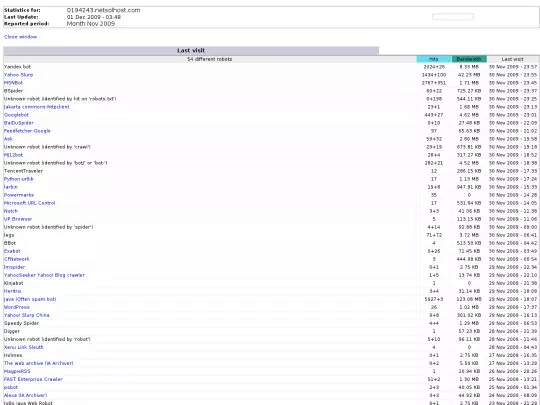Click the last visit date in the MSNBot row
This screenshot has height=405, width=540.
pos(513,83)
